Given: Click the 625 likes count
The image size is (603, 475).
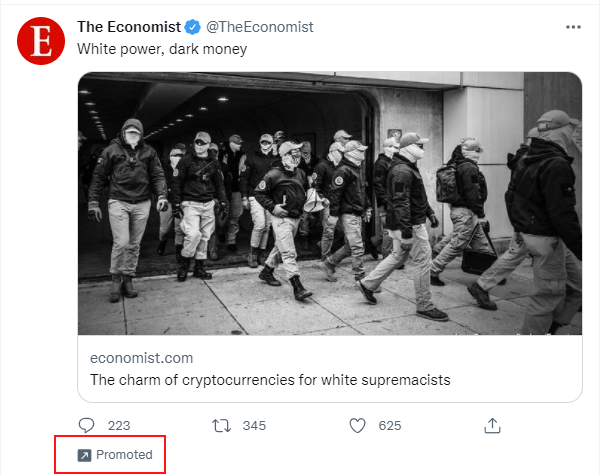Looking at the screenshot, I should click(390, 426).
